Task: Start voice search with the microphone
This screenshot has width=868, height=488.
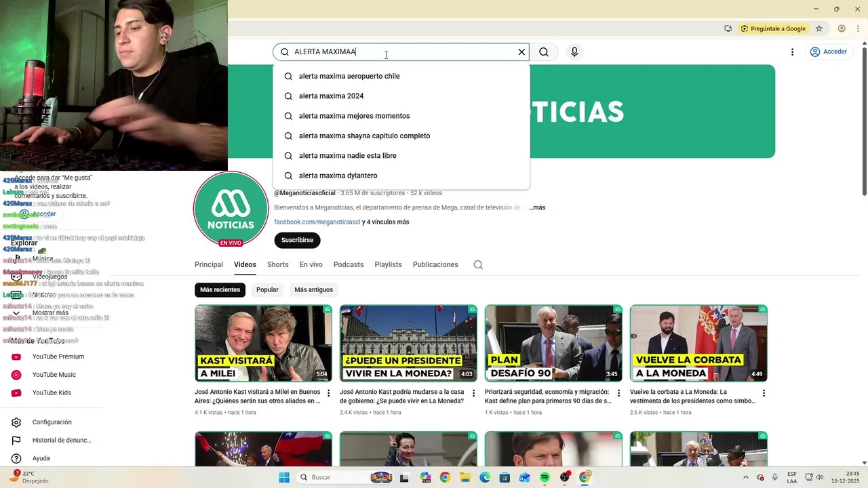Action: click(x=574, y=52)
